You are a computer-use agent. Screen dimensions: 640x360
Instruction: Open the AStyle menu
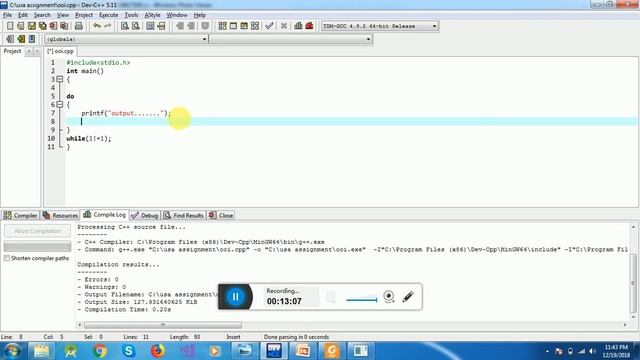tap(152, 15)
